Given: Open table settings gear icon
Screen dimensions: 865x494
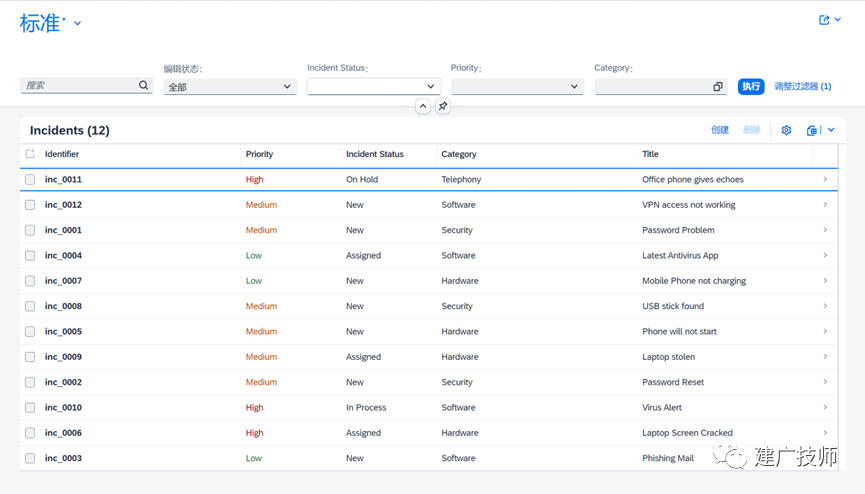Looking at the screenshot, I should pyautogui.click(x=786, y=130).
